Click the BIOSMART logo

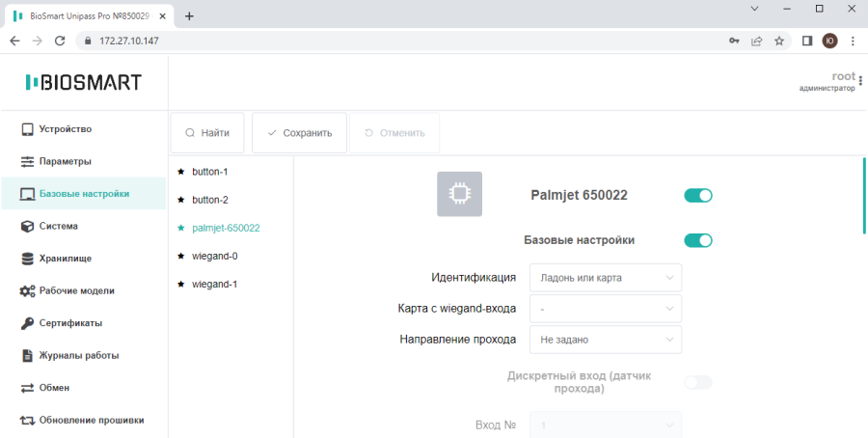[84, 83]
